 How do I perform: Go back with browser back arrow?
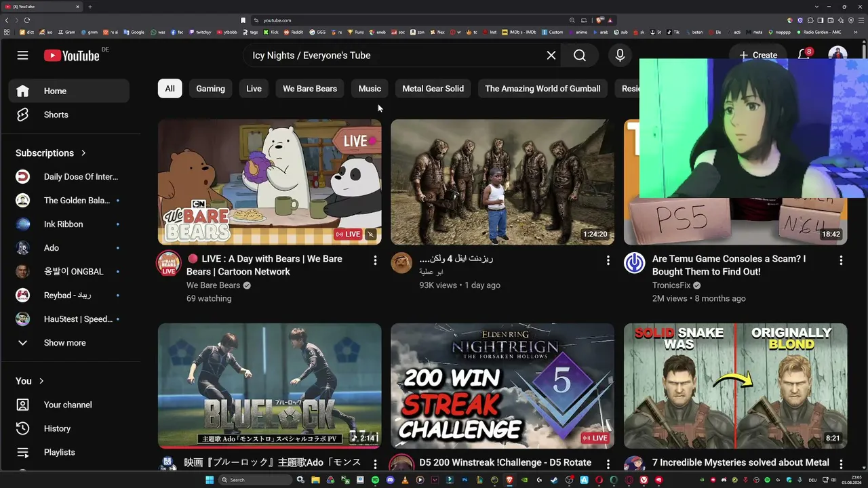coord(7,20)
